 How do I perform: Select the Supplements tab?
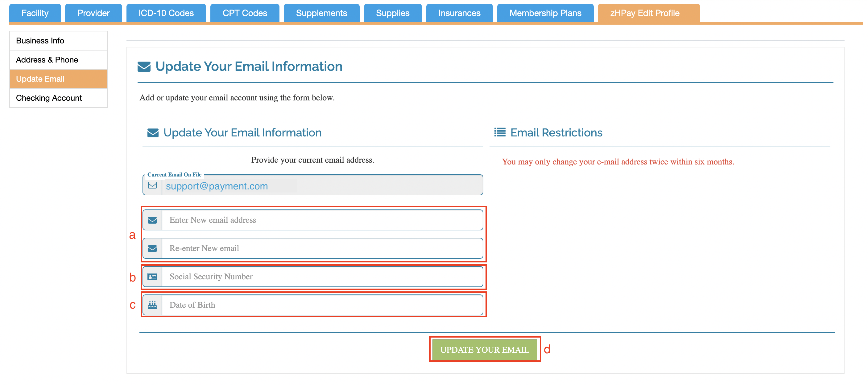click(321, 13)
